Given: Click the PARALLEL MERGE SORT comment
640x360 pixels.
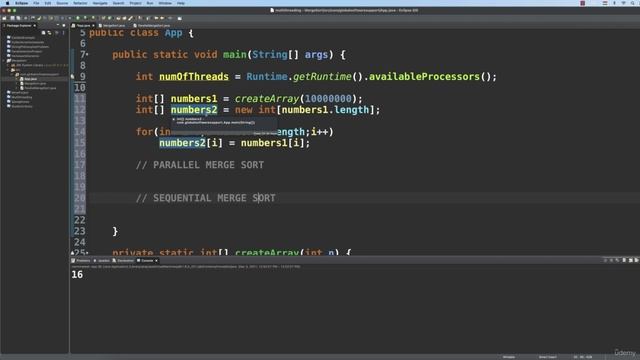Looking at the screenshot, I should click(200, 165).
